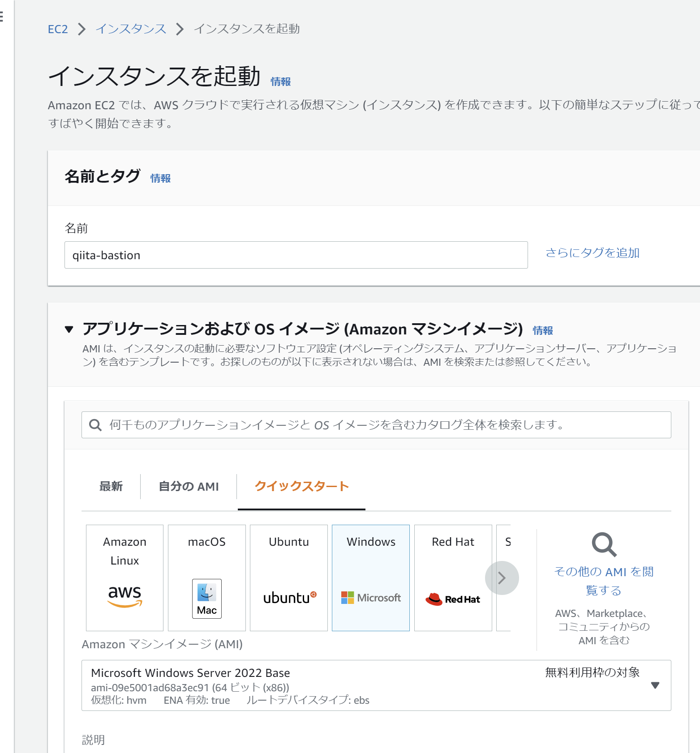Screen dimensions: 700x753
Task: Click AMI ID text ami-09e5001ad68a3ec91
Action: coord(150,688)
